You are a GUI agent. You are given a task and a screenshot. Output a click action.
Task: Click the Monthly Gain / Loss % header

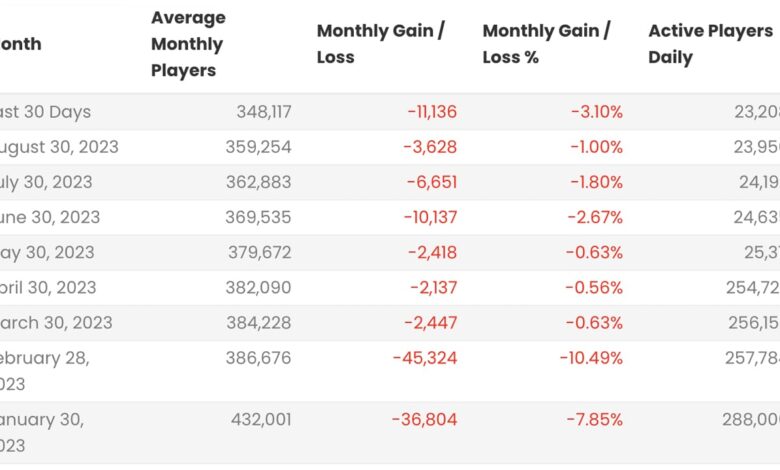(547, 44)
